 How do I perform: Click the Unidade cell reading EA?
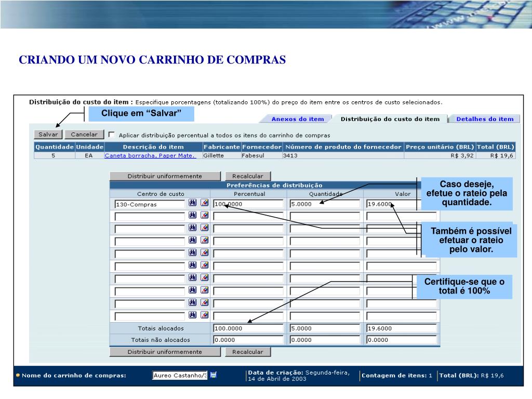point(88,155)
